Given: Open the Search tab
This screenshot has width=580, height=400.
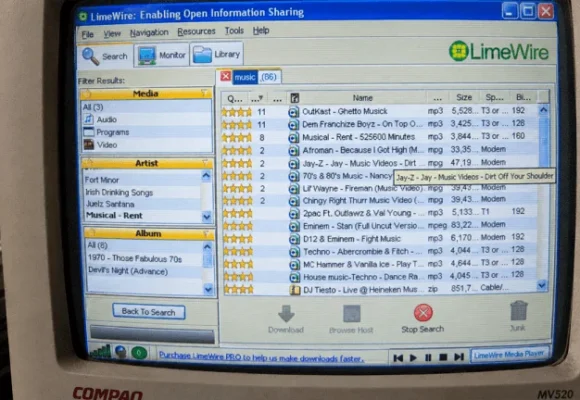Looking at the screenshot, I should 105,56.
